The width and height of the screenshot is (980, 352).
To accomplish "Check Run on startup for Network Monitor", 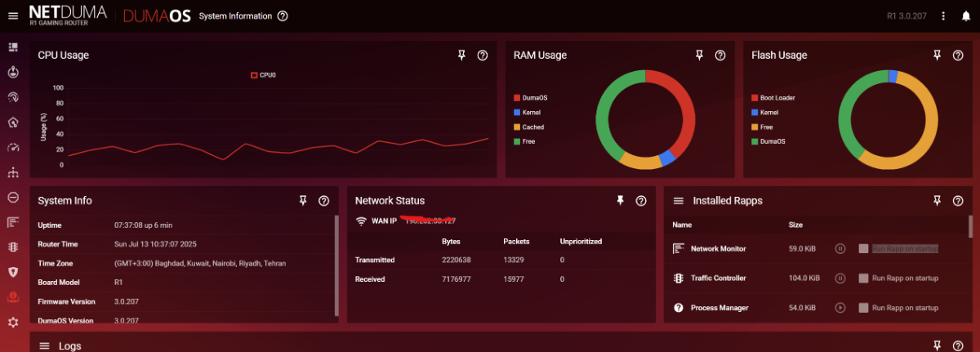I will point(863,248).
